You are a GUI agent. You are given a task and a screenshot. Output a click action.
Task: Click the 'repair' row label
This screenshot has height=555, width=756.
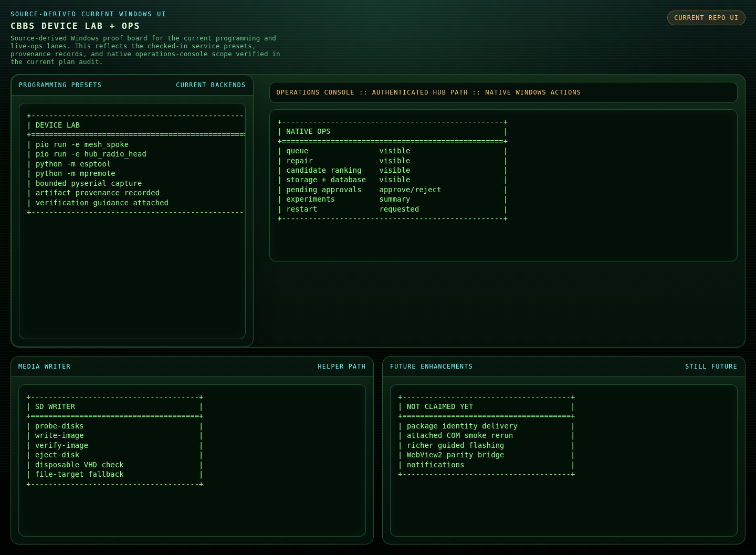tap(299, 161)
